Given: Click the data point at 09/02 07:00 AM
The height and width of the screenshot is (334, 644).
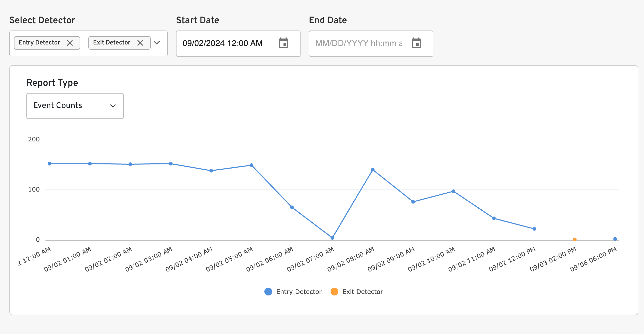Looking at the screenshot, I should [x=332, y=238].
